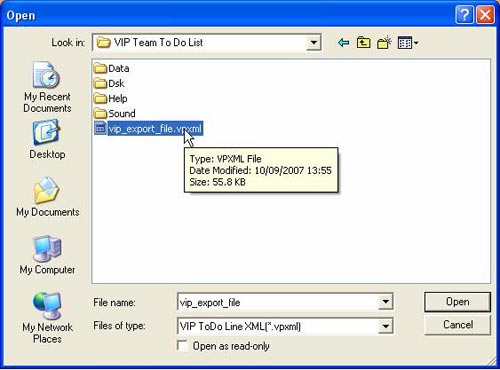Click the Help question mark button
This screenshot has width=500, height=370.
[x=464, y=15]
